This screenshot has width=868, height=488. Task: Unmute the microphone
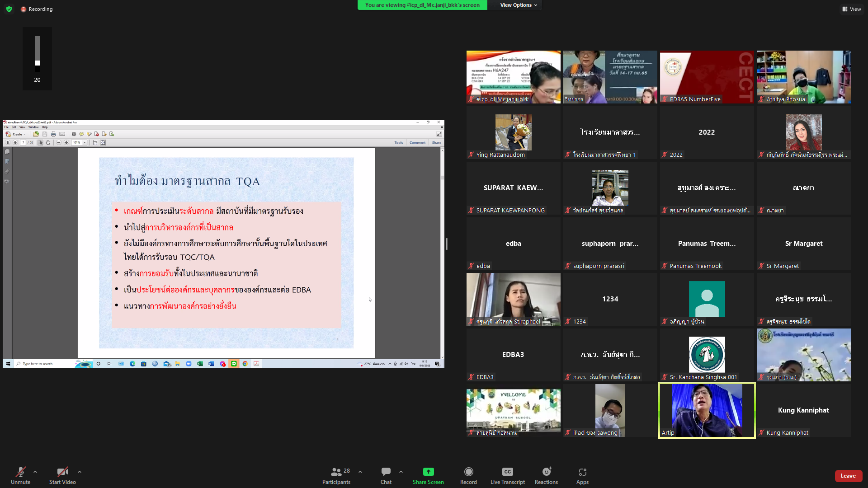pos(21,476)
